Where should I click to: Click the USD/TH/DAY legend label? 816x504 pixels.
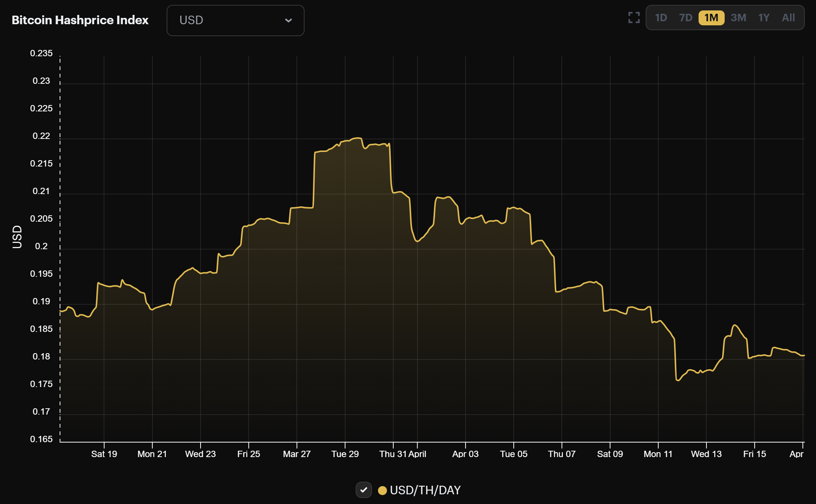[x=425, y=490]
